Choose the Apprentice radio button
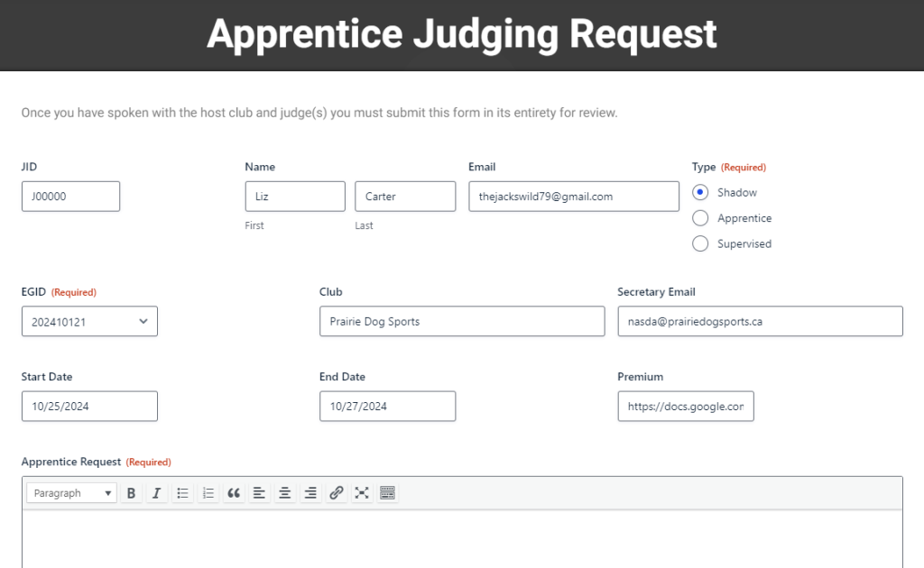 [699, 218]
